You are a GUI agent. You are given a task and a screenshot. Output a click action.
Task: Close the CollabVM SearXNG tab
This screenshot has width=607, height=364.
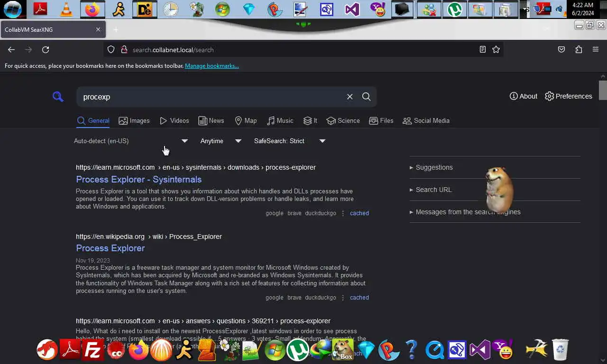pyautogui.click(x=98, y=29)
